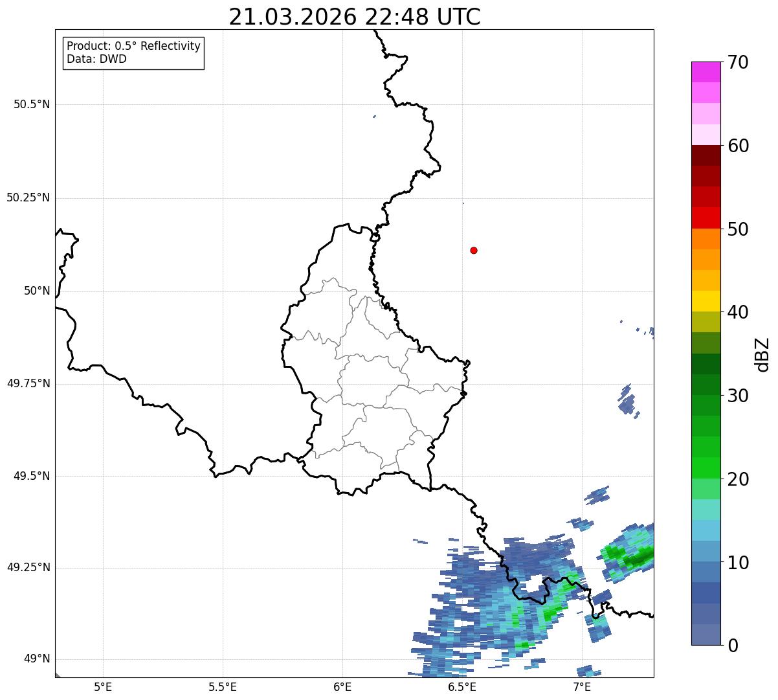Image resolution: width=778 pixels, height=700 pixels.
Task: Pick the grey-blue bottom colorbar segment
Action: coord(706,635)
